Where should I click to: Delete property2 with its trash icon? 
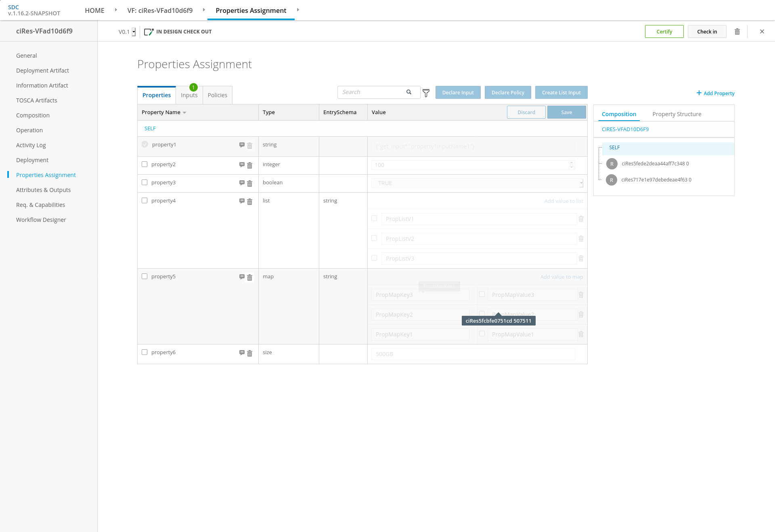tap(249, 165)
